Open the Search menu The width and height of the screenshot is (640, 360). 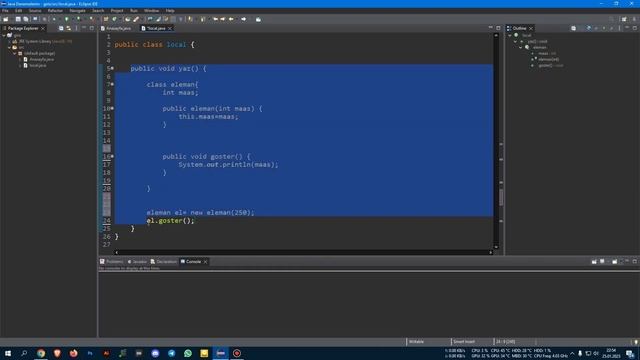[98, 11]
